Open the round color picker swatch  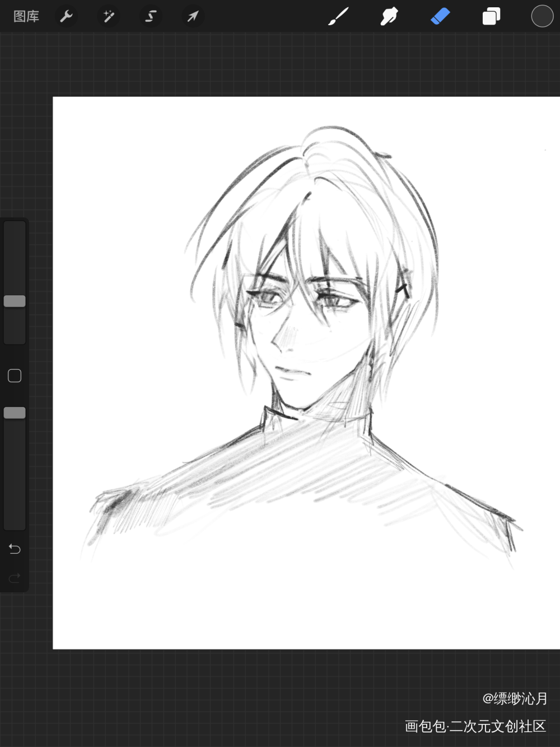click(542, 16)
